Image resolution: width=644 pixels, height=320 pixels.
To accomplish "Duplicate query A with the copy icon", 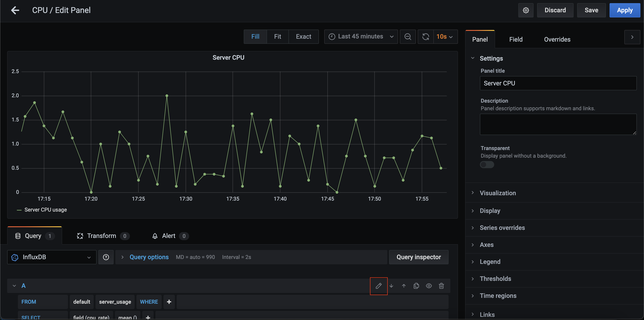I will (416, 286).
